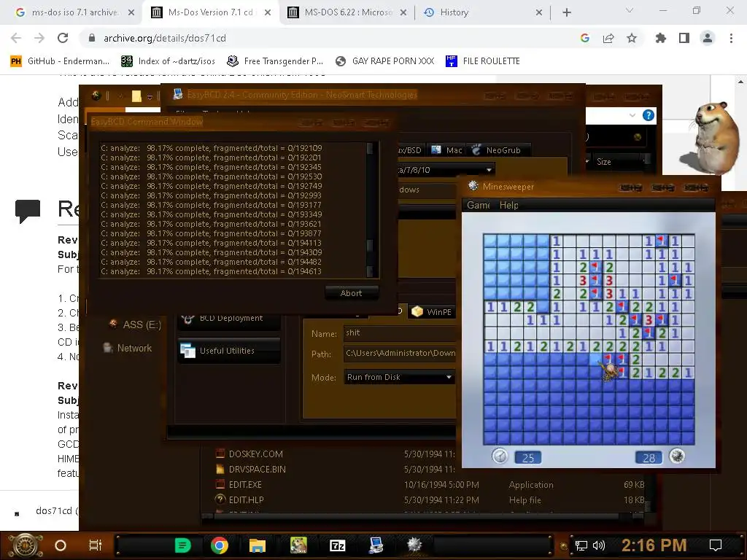Click the Chrome back arrow
This screenshot has width=747, height=560.
16,38
